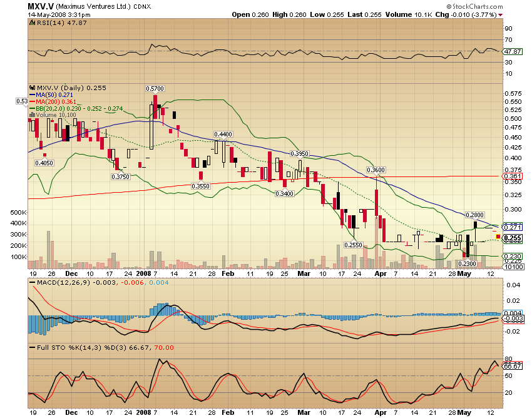Click the 0.2550 low price annotation

(353, 245)
